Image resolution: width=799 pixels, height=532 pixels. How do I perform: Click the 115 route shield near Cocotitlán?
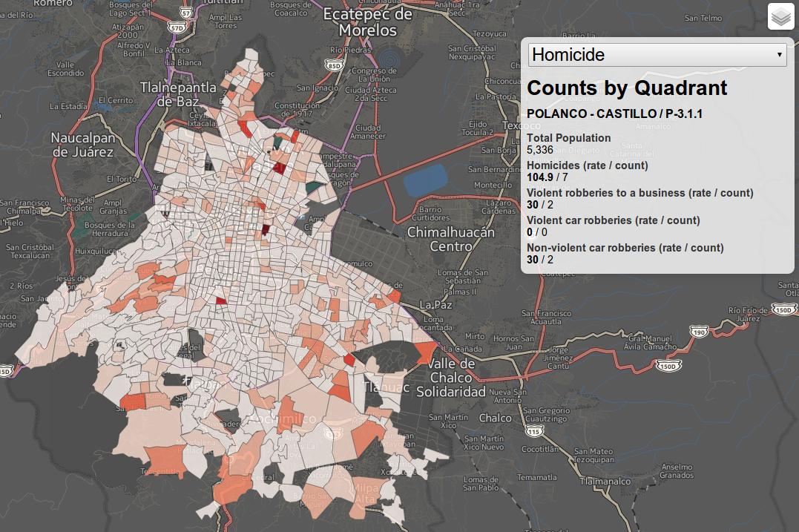tap(535, 431)
